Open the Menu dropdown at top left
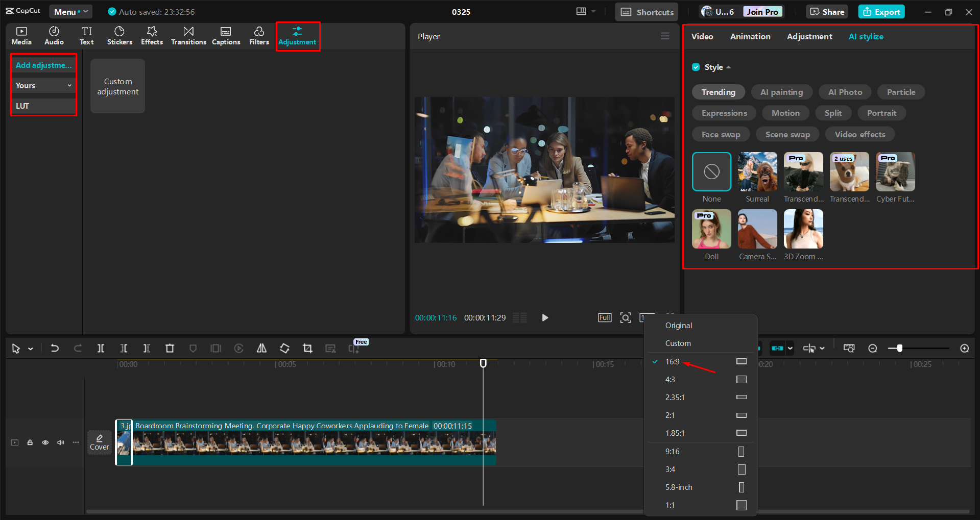Viewport: 980px width, 520px height. point(70,11)
